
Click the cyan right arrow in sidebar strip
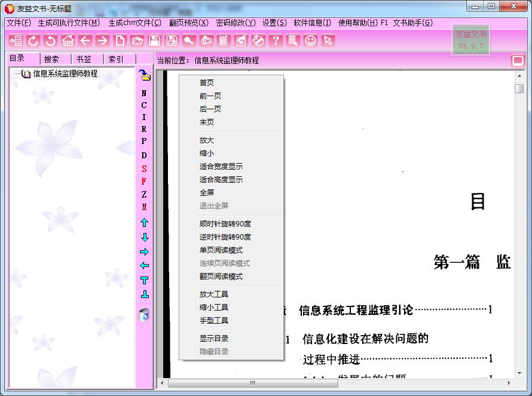[144, 251]
